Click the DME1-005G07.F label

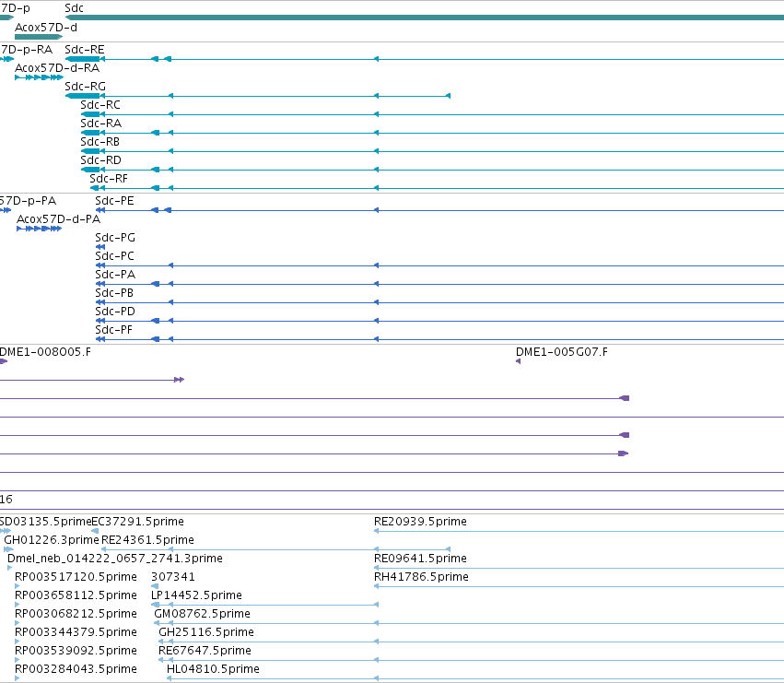click(x=561, y=352)
